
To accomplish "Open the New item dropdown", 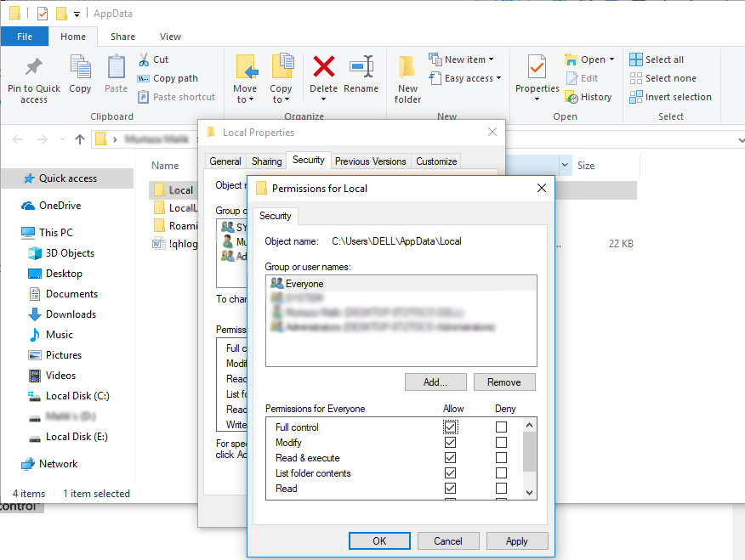I will point(492,59).
